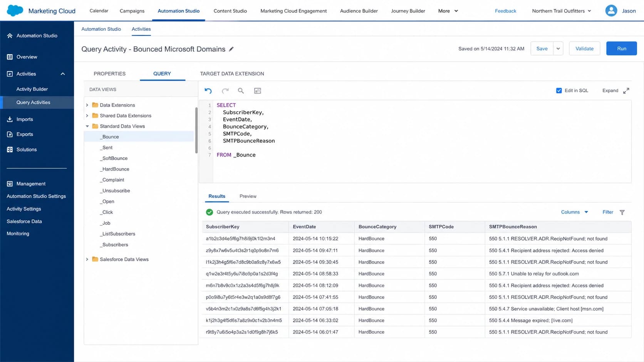Click the Salesforce cloud logo
Image resolution: width=644 pixels, height=362 pixels.
click(15, 10)
